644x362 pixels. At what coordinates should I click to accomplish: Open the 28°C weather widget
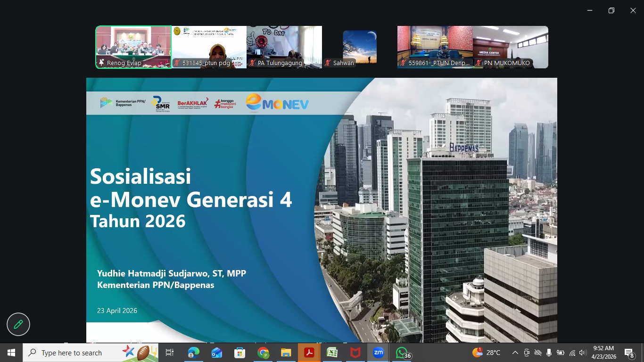coord(486,353)
